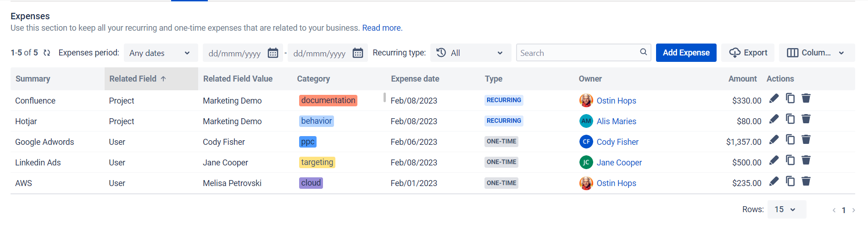Click RECURRING badge in Confluence row
Image resolution: width=868 pixels, height=225 pixels.
tap(504, 100)
